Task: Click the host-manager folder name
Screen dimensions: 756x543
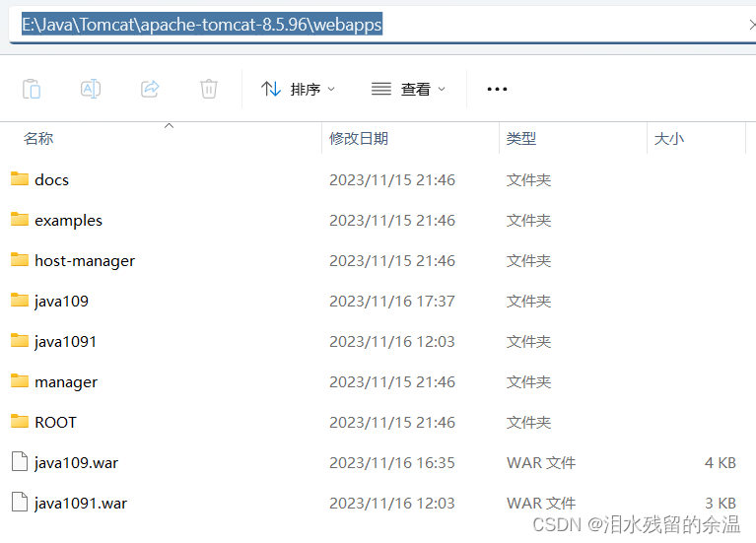Action: (85, 261)
